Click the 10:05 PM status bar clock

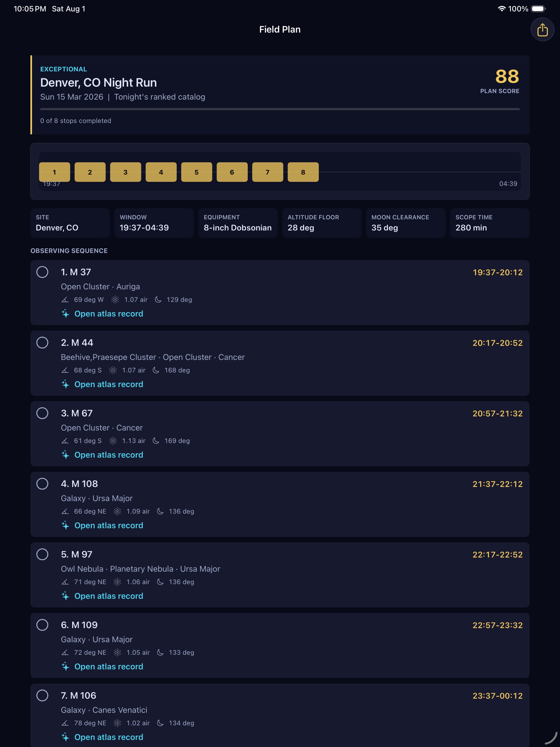[30, 9]
